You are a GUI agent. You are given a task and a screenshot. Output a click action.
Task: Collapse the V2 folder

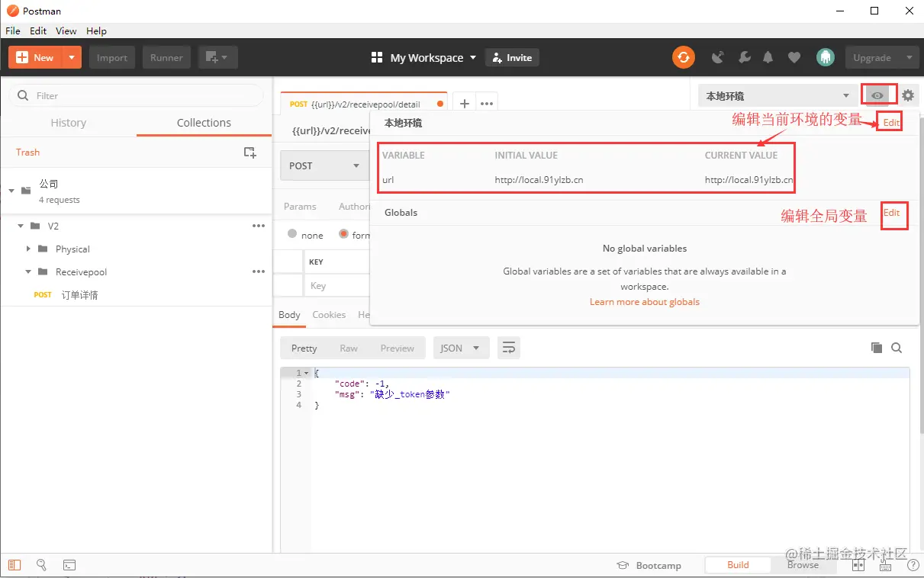click(21, 226)
